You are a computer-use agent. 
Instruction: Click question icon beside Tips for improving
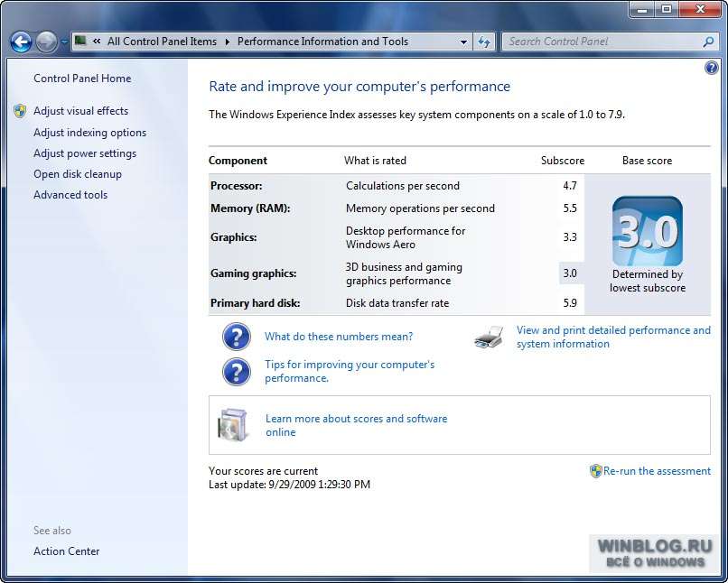point(237,372)
